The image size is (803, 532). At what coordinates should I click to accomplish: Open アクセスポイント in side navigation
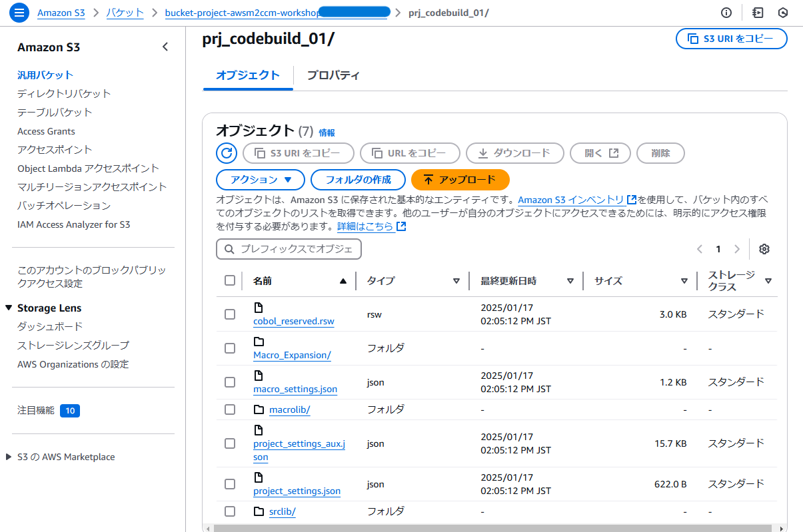[x=55, y=150]
